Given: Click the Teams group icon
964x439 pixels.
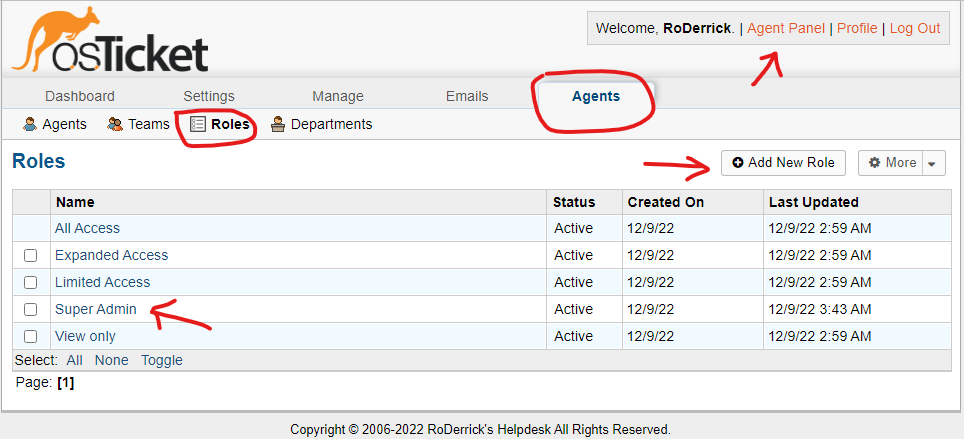Looking at the screenshot, I should [115, 124].
